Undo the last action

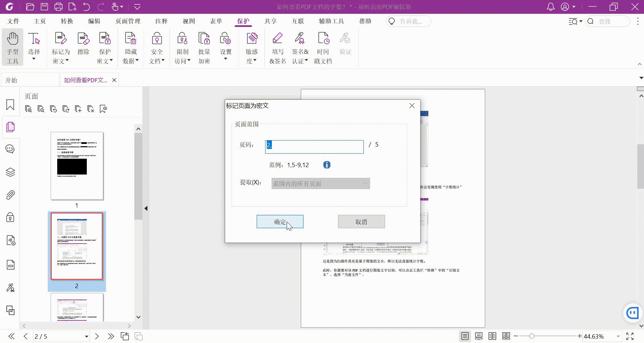[86, 7]
